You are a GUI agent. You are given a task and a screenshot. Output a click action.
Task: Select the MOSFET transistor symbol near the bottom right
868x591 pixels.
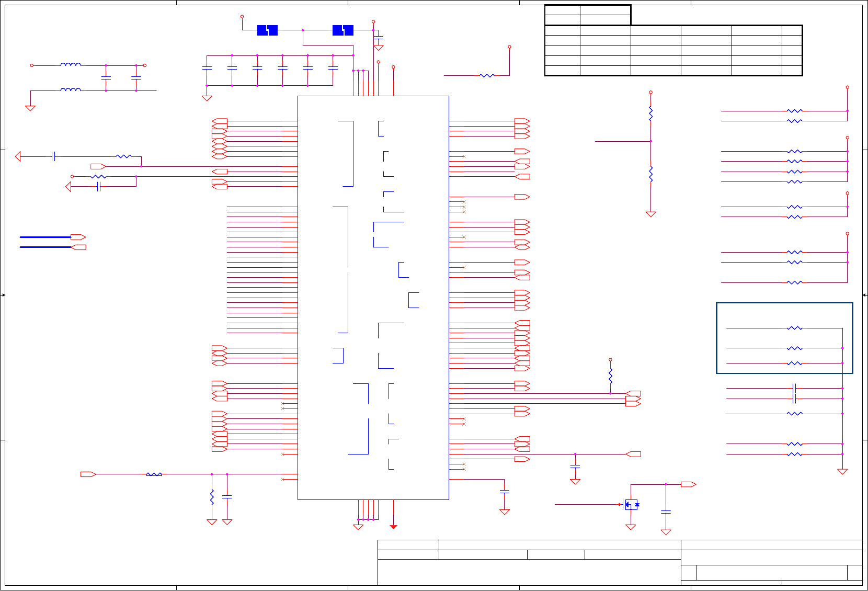point(631,505)
